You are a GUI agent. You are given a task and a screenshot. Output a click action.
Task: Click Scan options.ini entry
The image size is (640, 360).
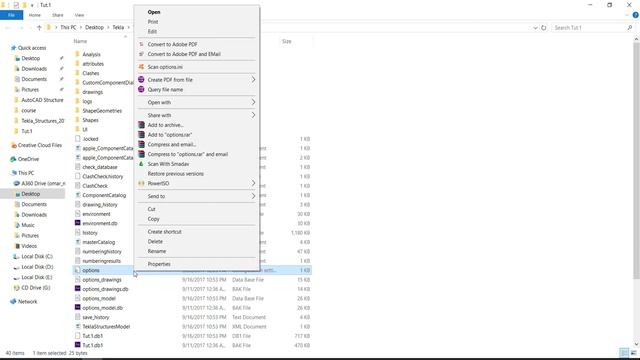165,67
